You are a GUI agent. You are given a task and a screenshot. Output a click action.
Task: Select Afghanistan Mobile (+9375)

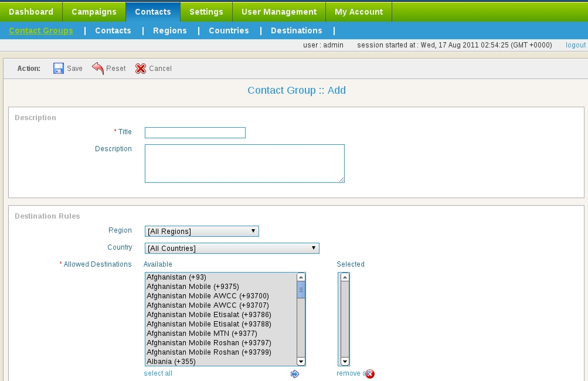(x=221, y=287)
